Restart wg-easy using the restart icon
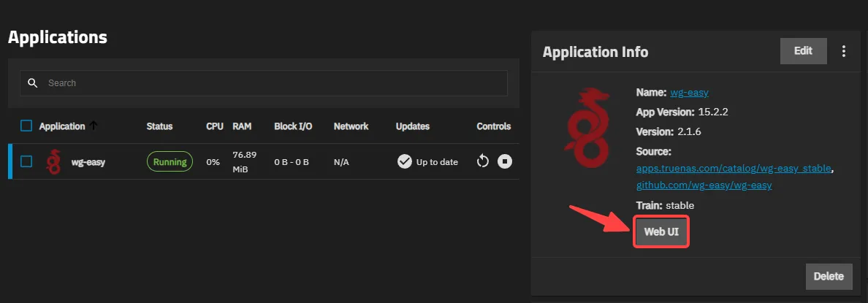Viewport: 868px width, 303px height. [483, 161]
